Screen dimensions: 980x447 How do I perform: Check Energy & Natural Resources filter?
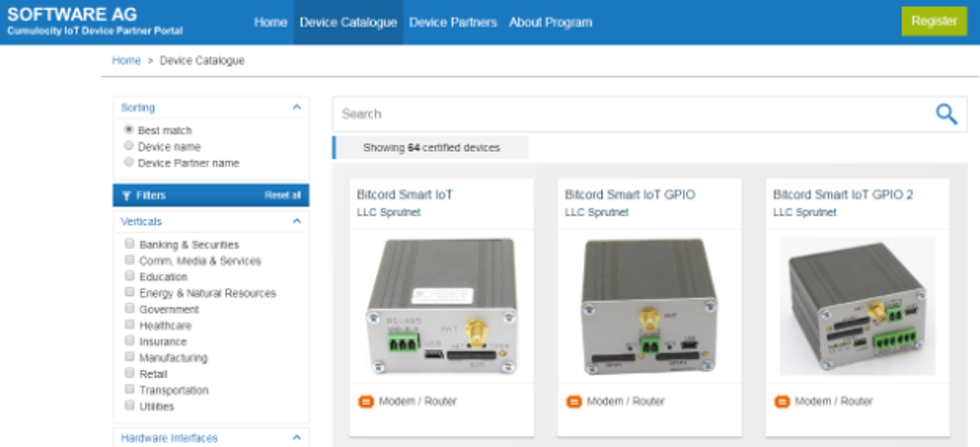tap(129, 292)
